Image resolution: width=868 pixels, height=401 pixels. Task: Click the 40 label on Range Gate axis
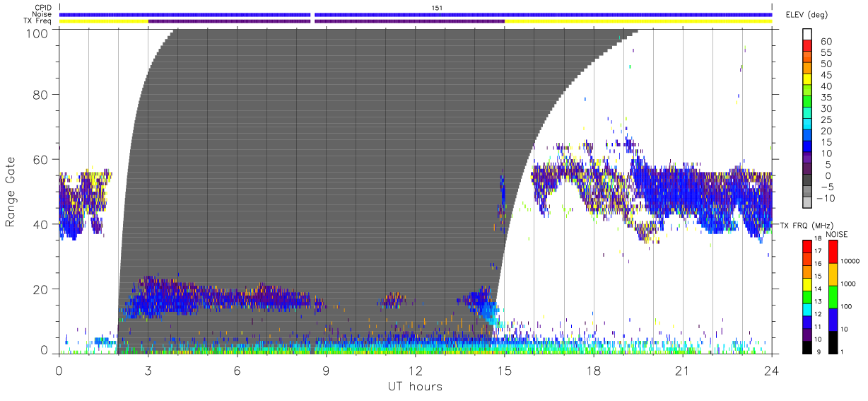(x=41, y=224)
